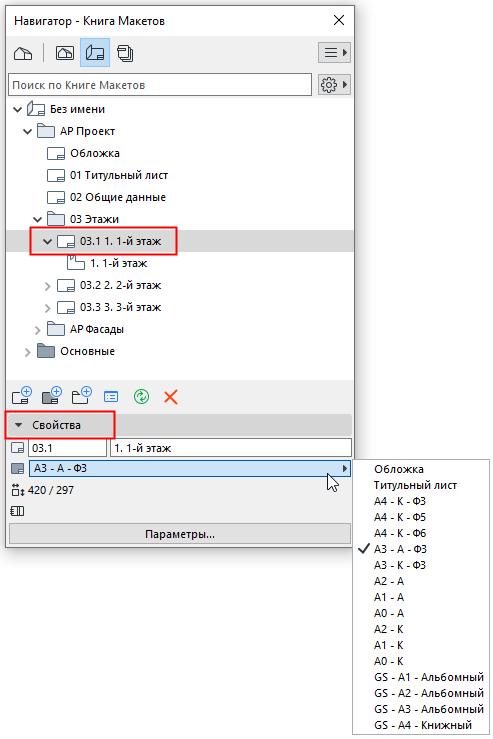The image size is (493, 739).
Task: Choose 'А1 - К' master
Action: [389, 646]
